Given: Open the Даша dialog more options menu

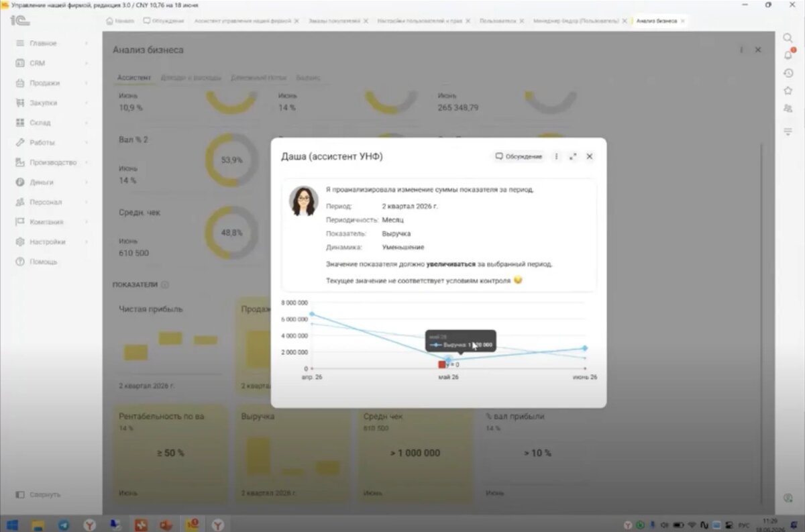Looking at the screenshot, I should click(x=556, y=156).
